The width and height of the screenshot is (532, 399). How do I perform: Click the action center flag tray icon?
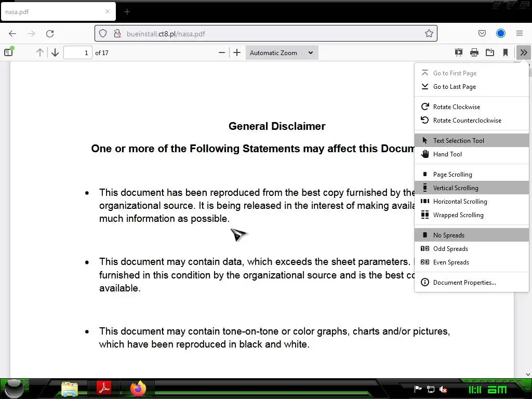tap(418, 389)
